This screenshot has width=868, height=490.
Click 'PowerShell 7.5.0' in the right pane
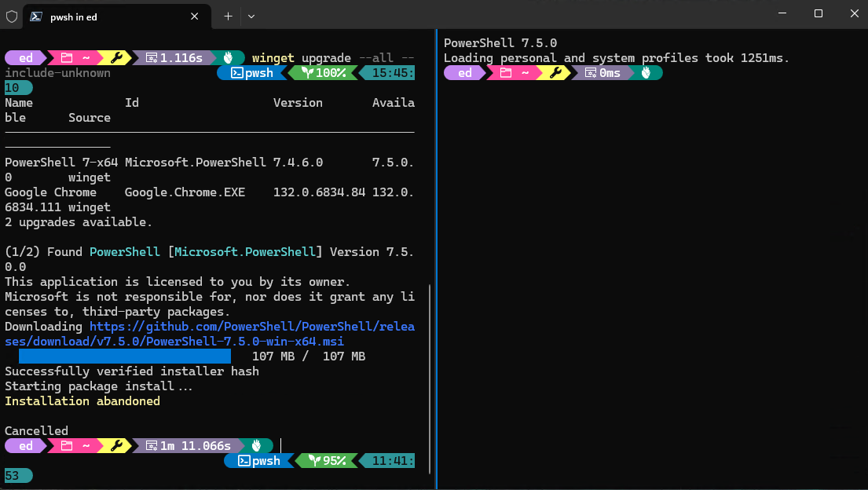click(500, 42)
